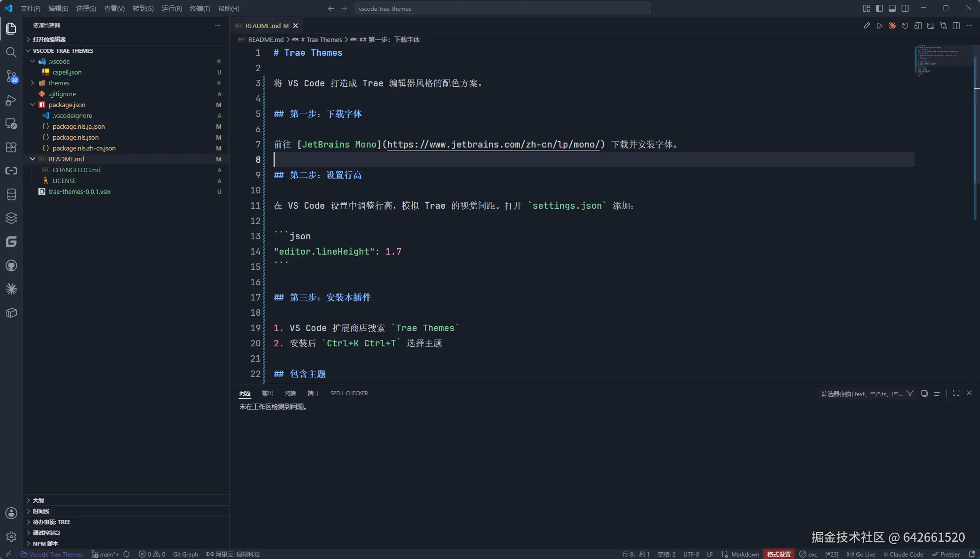Click the pencil edit icon in editor toolbar

867,26
